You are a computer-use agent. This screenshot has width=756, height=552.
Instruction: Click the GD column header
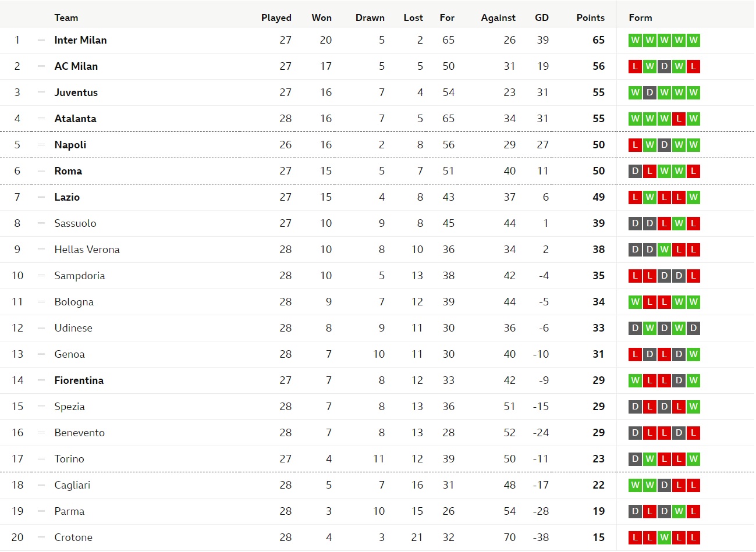point(541,17)
